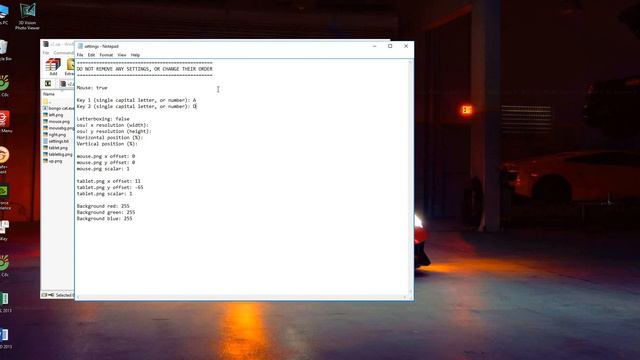Open the File menu in Notepad

tap(80, 55)
